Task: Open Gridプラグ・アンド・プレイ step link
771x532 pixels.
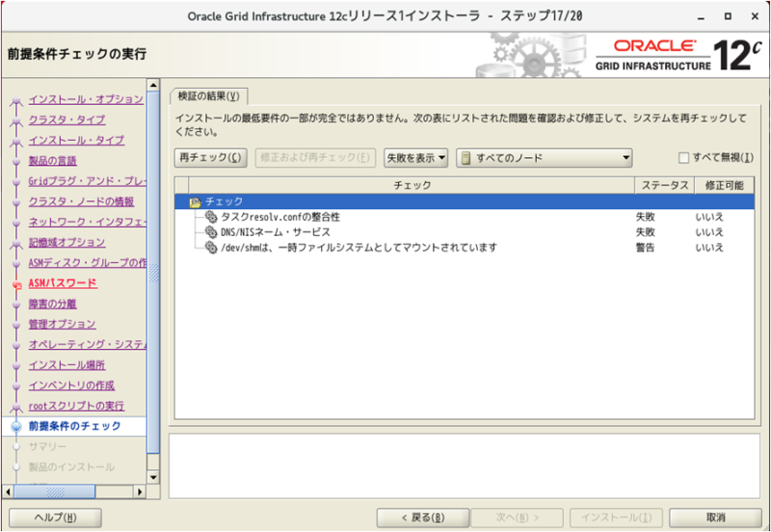Action: (x=87, y=181)
